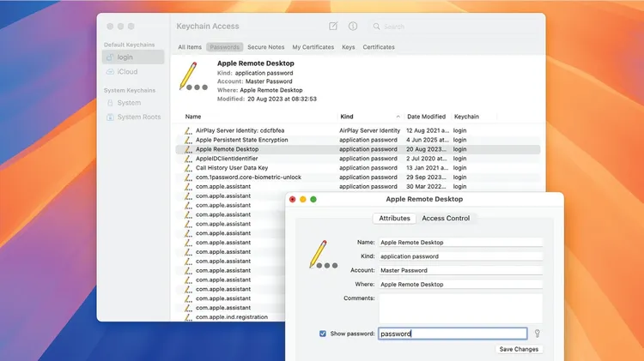
Task: Close the Apple Remote Desktop dialog
Action: [x=293, y=200]
